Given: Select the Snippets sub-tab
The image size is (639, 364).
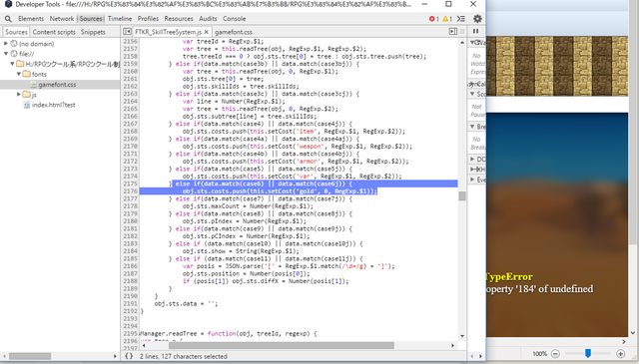Looking at the screenshot, I should 93,32.
